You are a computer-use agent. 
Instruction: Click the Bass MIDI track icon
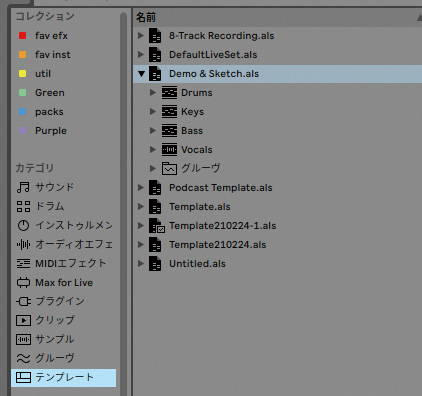[x=169, y=131]
